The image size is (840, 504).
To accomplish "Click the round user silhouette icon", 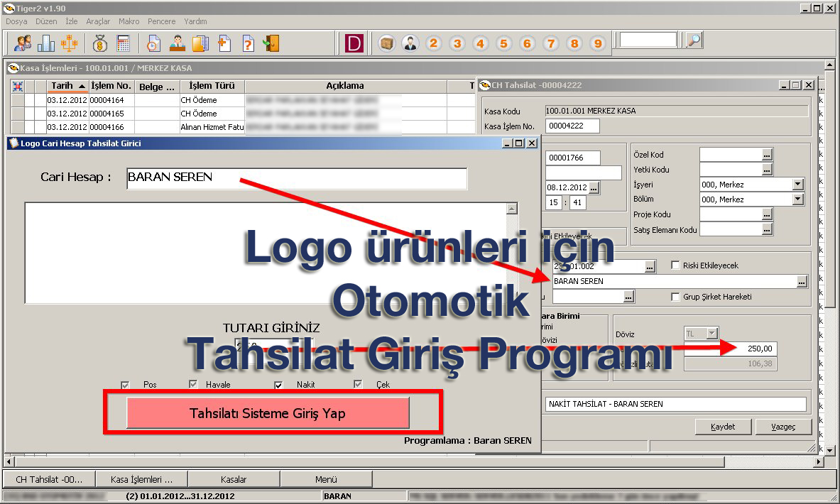I will pyautogui.click(x=410, y=43).
